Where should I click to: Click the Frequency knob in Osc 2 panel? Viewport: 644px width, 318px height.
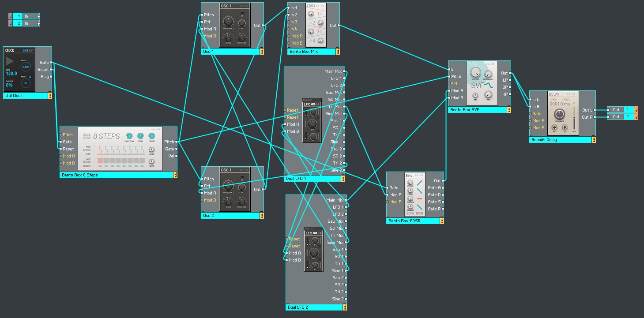[228, 186]
